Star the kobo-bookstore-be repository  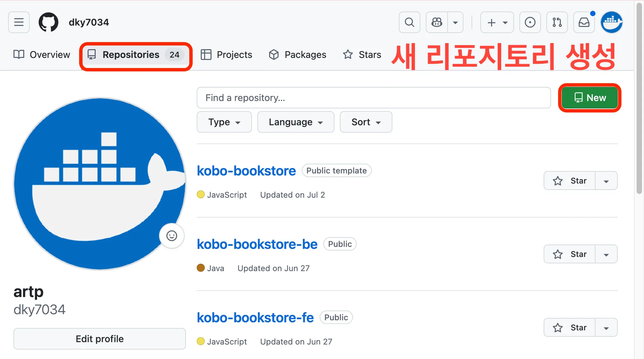(x=570, y=254)
